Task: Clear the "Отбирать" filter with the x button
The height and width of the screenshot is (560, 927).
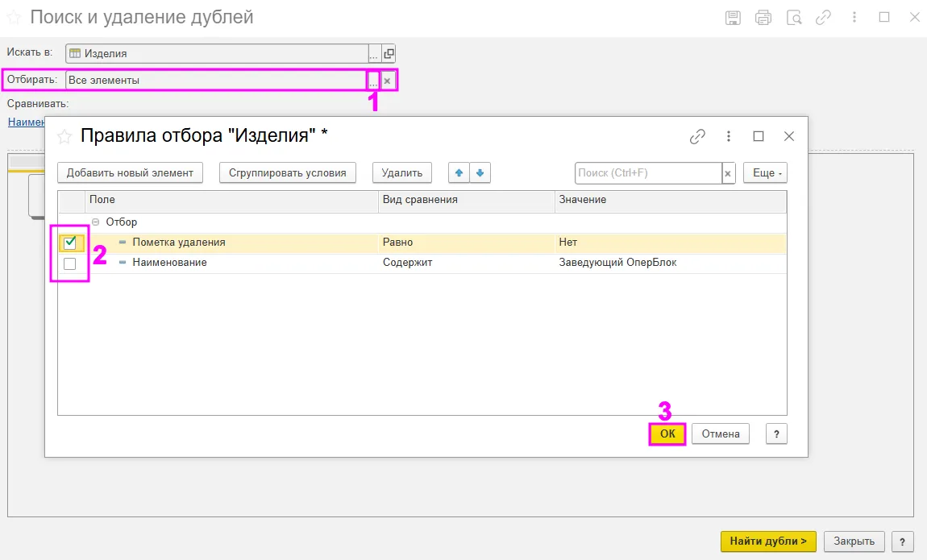Action: pos(387,81)
